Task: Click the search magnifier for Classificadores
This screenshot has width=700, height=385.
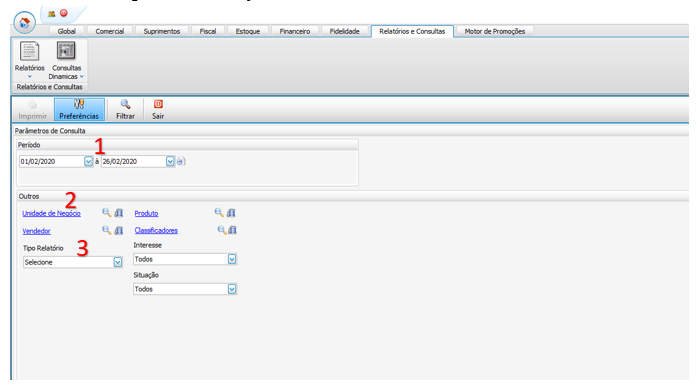Action: (x=221, y=230)
